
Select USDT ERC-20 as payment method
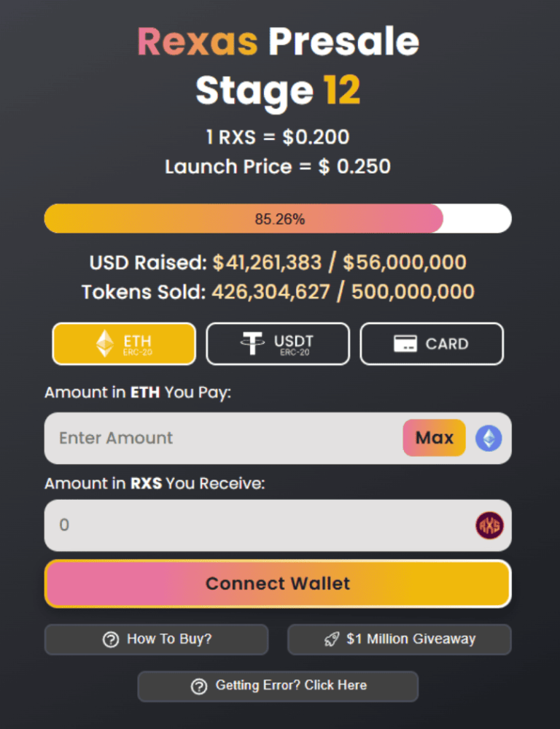pyautogui.click(x=278, y=343)
